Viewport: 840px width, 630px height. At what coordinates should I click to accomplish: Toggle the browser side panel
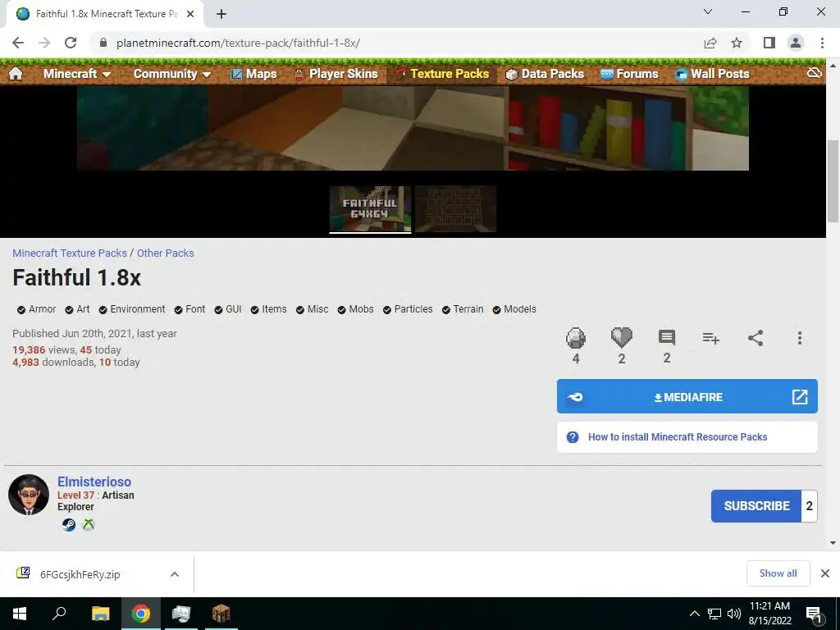pos(769,43)
